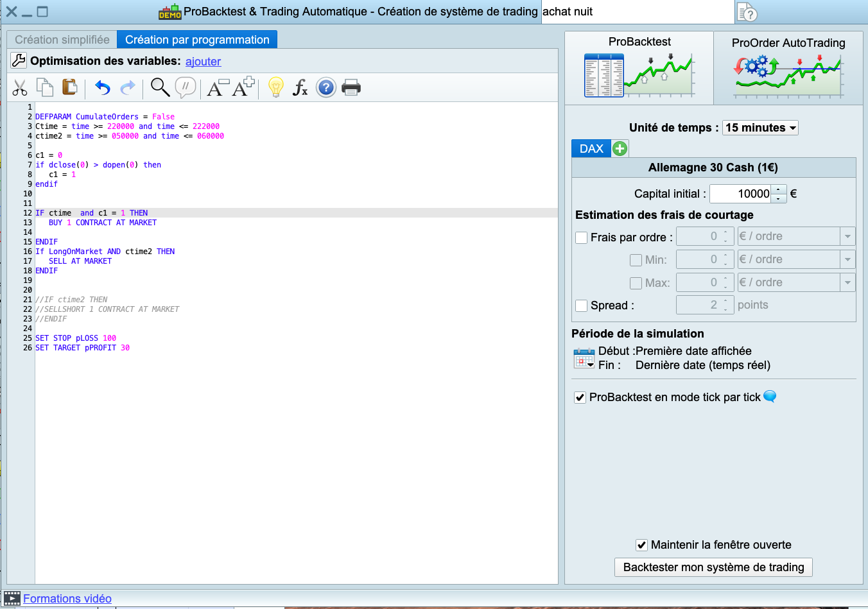Click the "Dernière date (temps réel)" end date text

click(703, 365)
